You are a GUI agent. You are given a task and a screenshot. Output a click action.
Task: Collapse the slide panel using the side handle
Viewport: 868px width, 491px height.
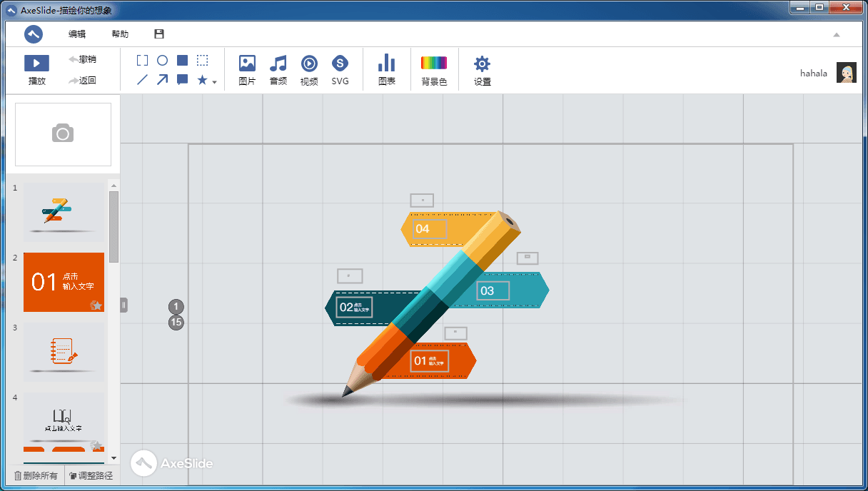point(123,305)
